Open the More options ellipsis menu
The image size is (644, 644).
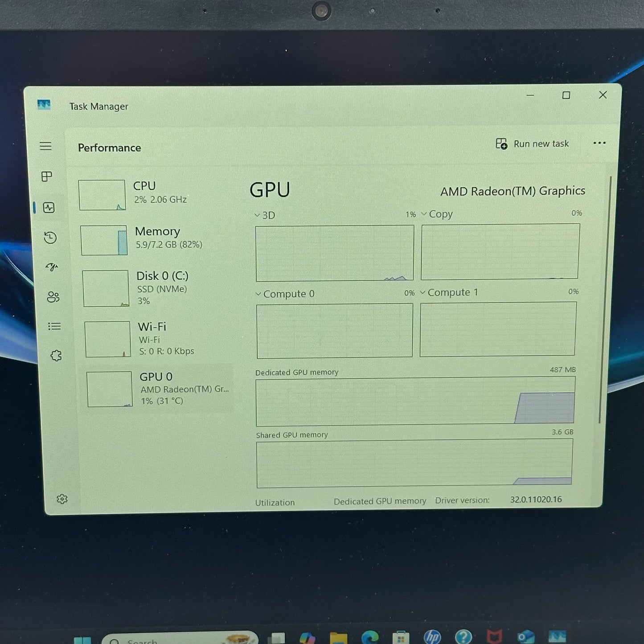coord(599,143)
